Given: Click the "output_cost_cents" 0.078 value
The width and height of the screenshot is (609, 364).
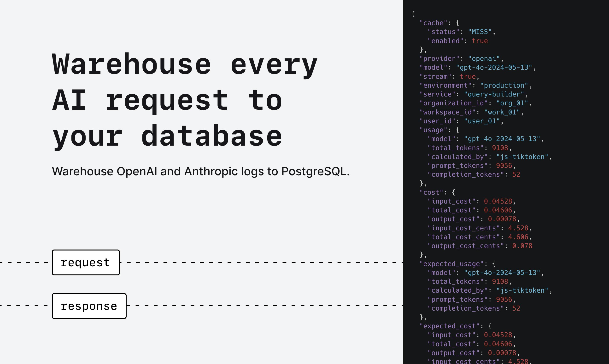Looking at the screenshot, I should pyautogui.click(x=522, y=246).
